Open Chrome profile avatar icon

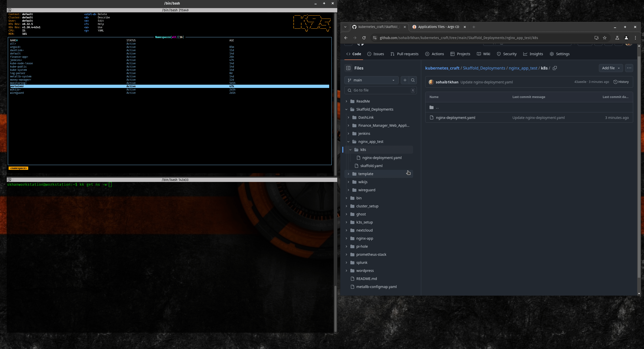click(626, 38)
